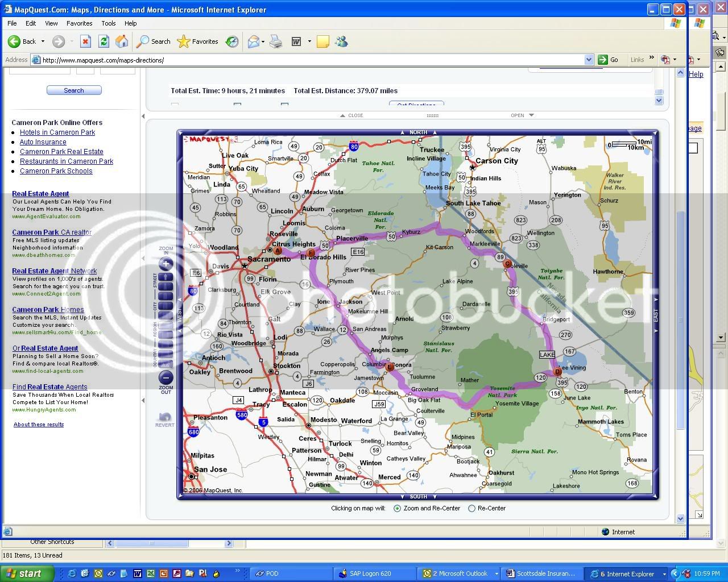
Task: Click the yellow note Discuss icon
Action: [323, 41]
